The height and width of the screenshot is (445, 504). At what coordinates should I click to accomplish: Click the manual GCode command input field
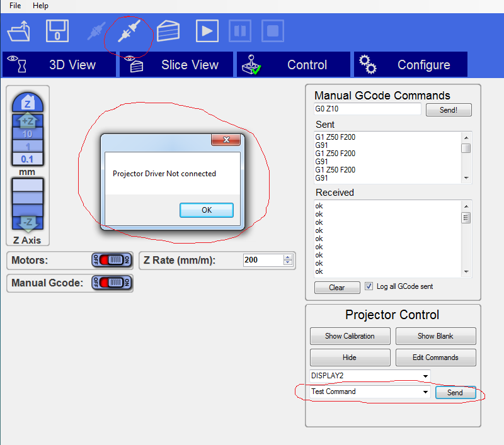(x=367, y=109)
